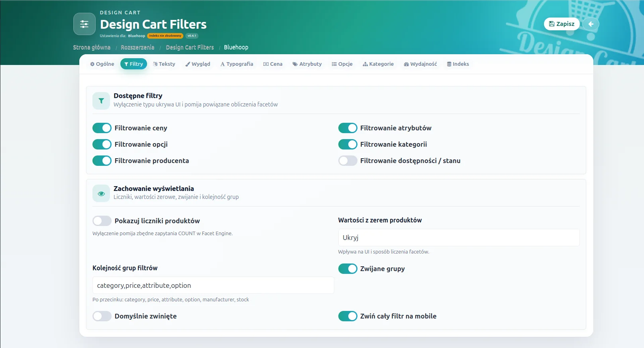644x348 pixels.
Task: Click the back arrow button
Action: pos(591,24)
